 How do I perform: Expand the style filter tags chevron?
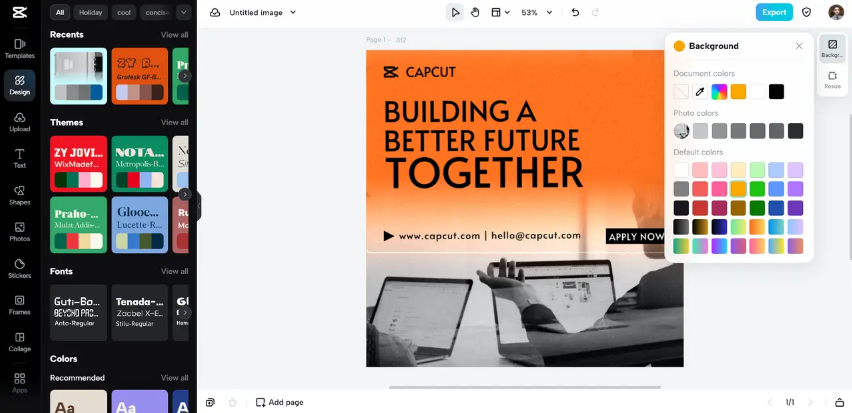coord(184,12)
